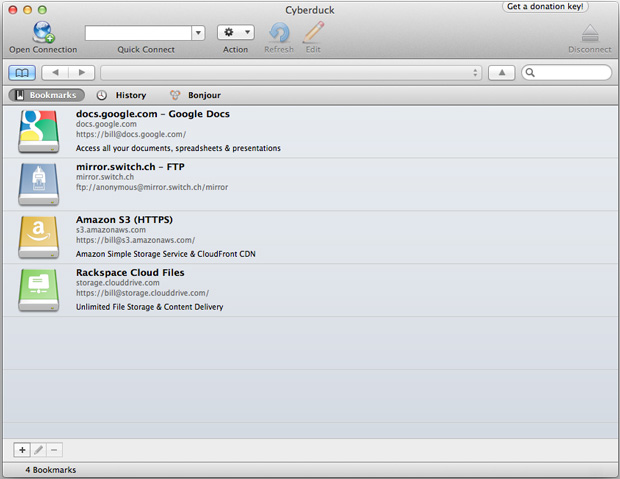The image size is (620, 479).
Task: Close the Cyberduck window red button
Action: pos(13,10)
